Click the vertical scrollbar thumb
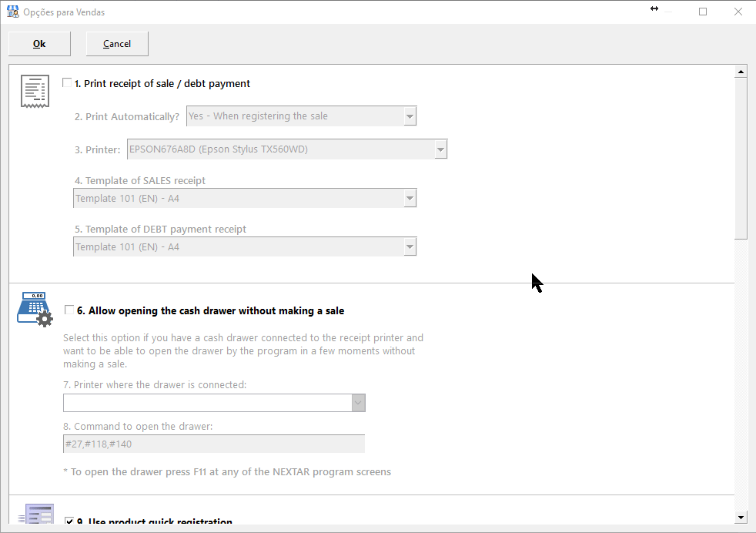The width and height of the screenshot is (756, 533). point(741,158)
